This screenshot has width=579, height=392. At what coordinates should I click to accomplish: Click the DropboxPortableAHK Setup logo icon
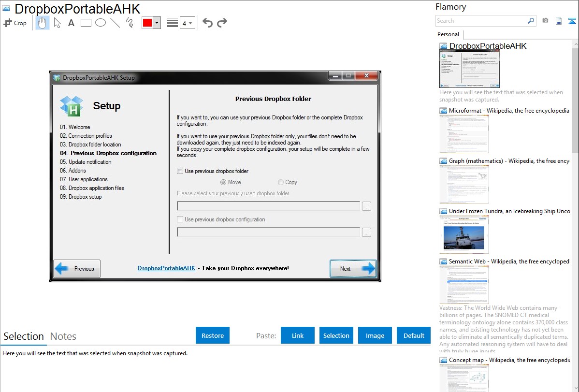[x=72, y=106]
